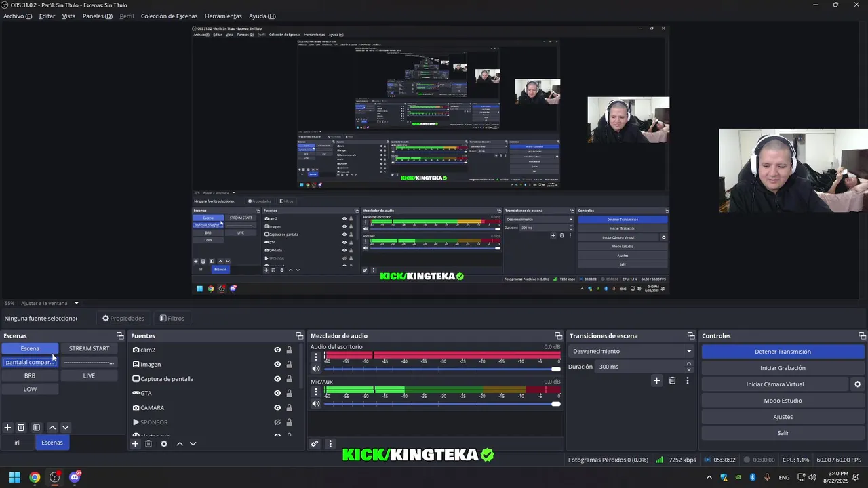Show the hidden SPONSOR source

click(x=277, y=422)
